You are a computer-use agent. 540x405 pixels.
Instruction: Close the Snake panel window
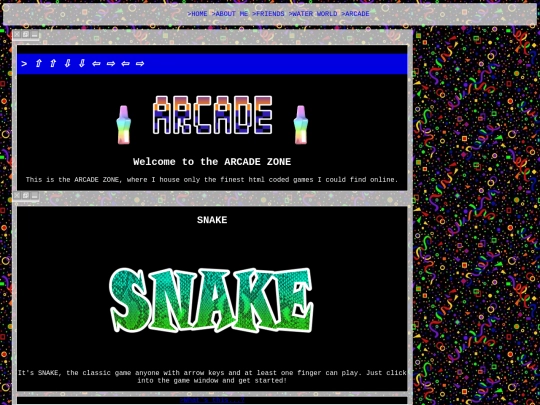click(17, 196)
